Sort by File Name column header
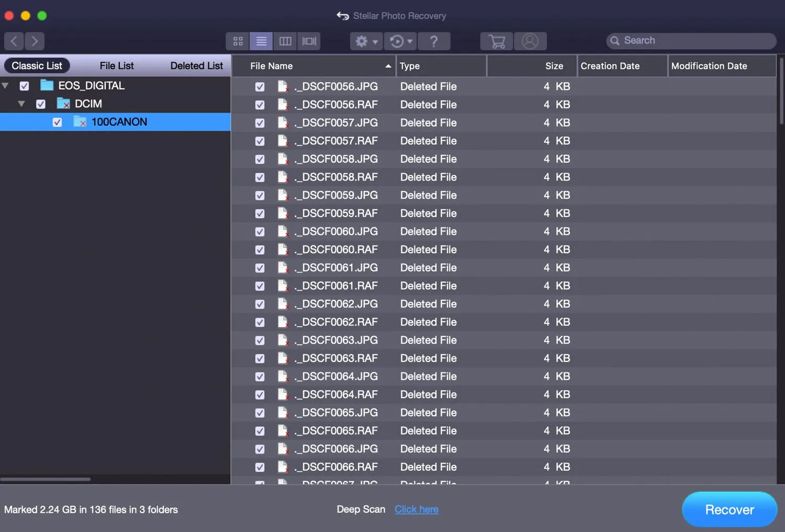The width and height of the screenshot is (785, 532). (313, 66)
